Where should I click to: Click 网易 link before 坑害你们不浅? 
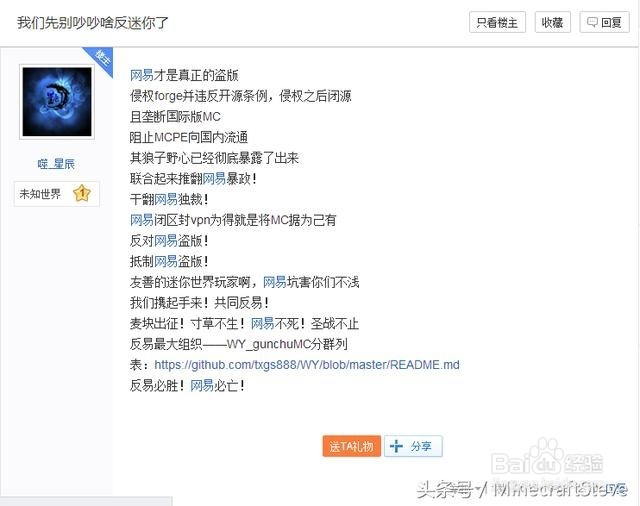click(275, 282)
